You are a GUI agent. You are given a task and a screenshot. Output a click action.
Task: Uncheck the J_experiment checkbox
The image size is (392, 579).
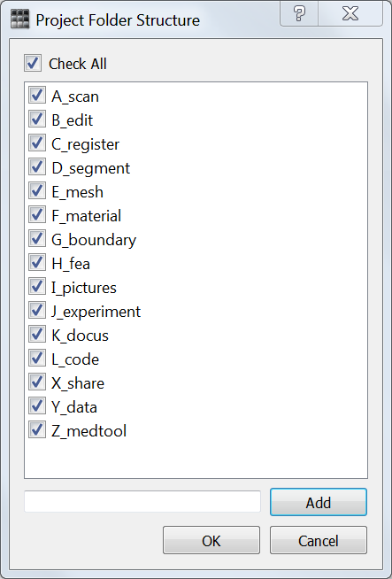[37, 311]
